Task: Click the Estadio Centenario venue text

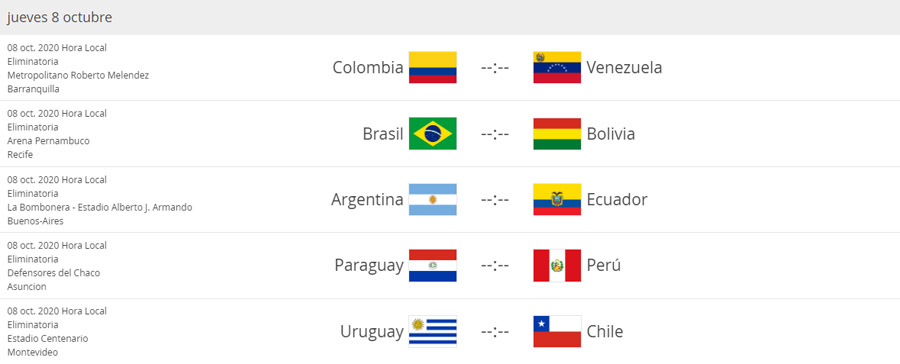Action: [48, 339]
